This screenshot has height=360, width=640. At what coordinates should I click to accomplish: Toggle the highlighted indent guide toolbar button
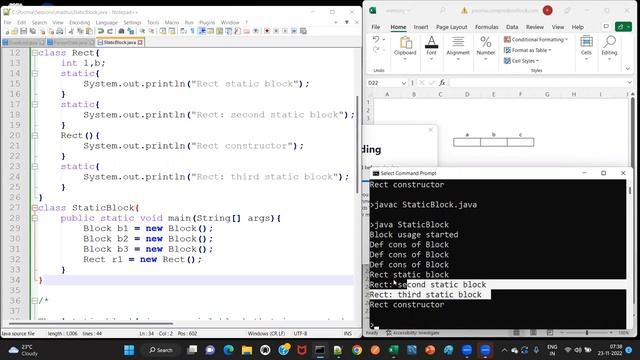(x=202, y=31)
